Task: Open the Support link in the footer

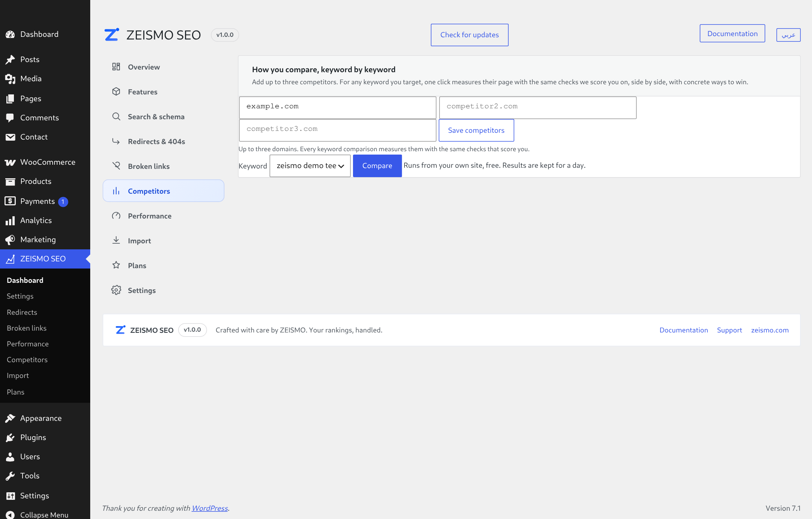Action: pyautogui.click(x=729, y=330)
